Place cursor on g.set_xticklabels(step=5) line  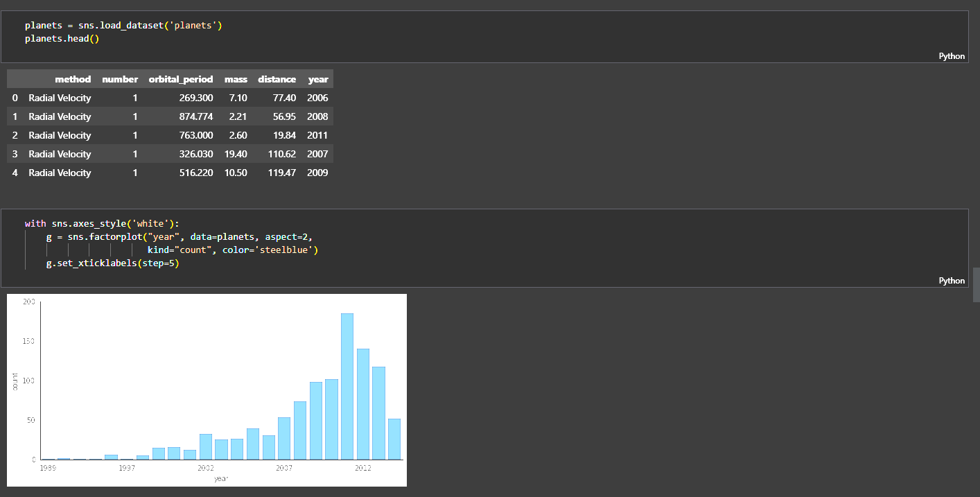(x=112, y=263)
